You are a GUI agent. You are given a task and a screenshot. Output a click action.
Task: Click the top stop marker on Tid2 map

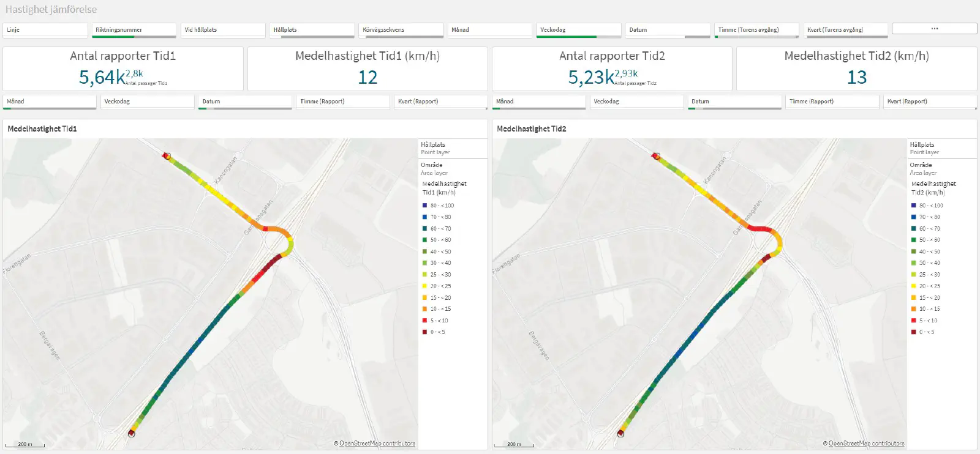point(657,156)
